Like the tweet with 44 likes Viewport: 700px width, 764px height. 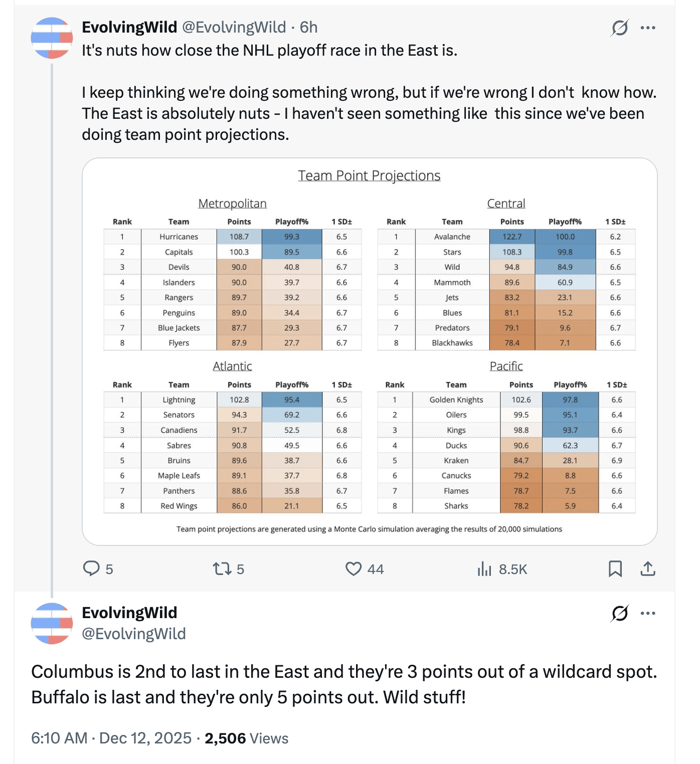coord(354,568)
